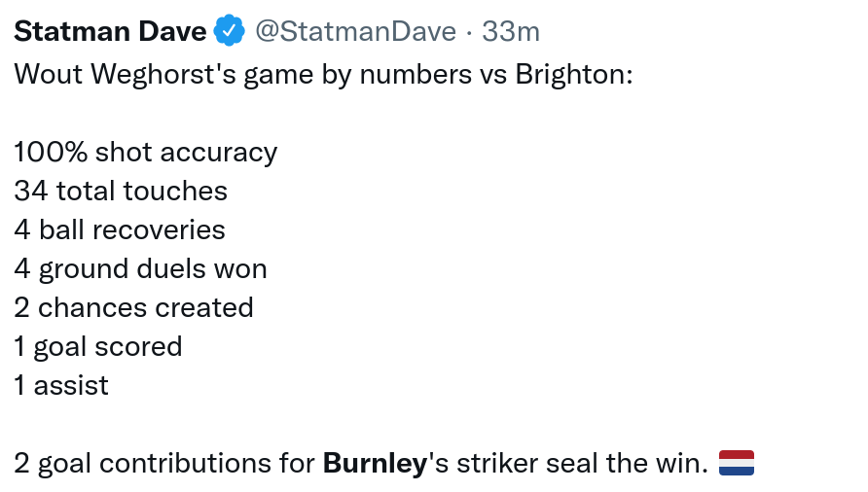This screenshot has height=492, width=868.
Task: Click the "34 total touches" line
Action: coord(121,192)
